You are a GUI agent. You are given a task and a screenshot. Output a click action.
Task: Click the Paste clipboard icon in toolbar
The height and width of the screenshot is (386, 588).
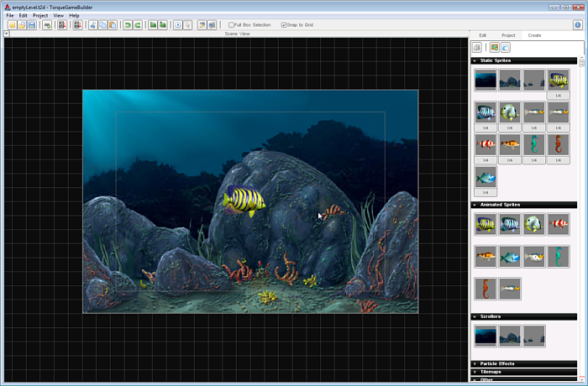pos(112,25)
